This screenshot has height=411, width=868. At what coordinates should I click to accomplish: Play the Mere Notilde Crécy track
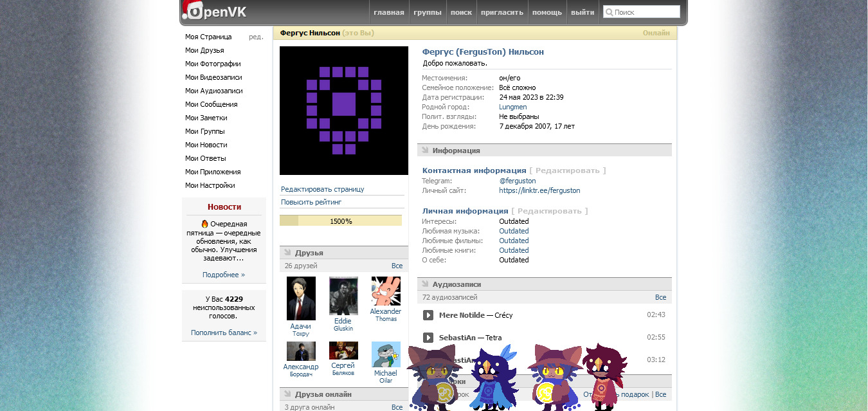[x=428, y=315]
